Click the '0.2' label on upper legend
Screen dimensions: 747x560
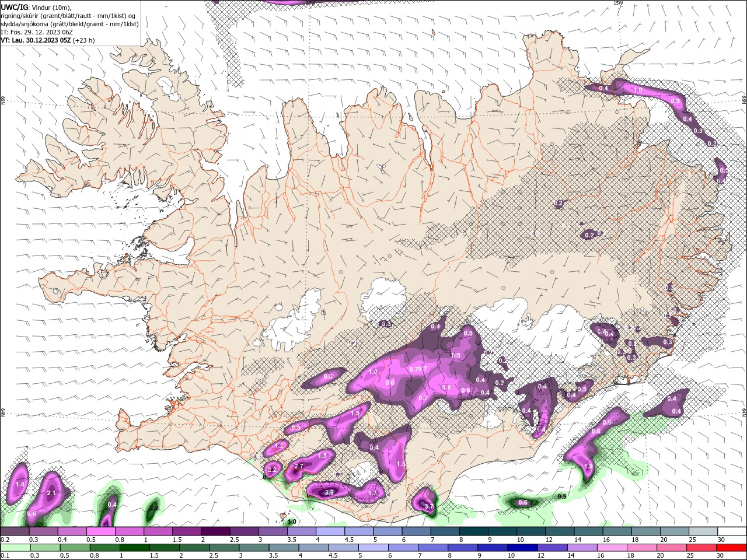point(5,540)
